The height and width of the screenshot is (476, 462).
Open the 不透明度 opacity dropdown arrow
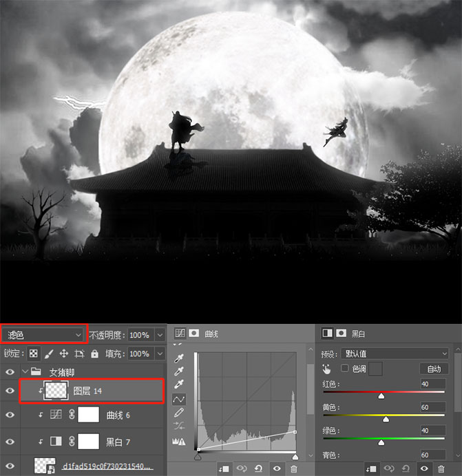(160, 335)
